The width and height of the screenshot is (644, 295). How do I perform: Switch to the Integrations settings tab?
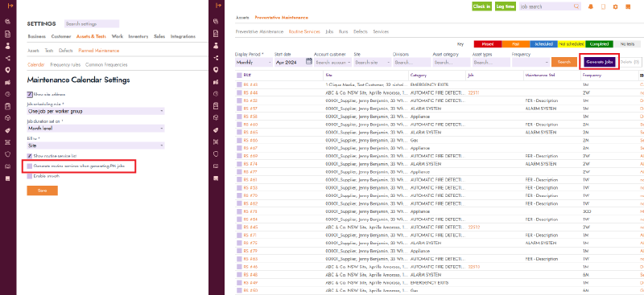click(x=183, y=36)
